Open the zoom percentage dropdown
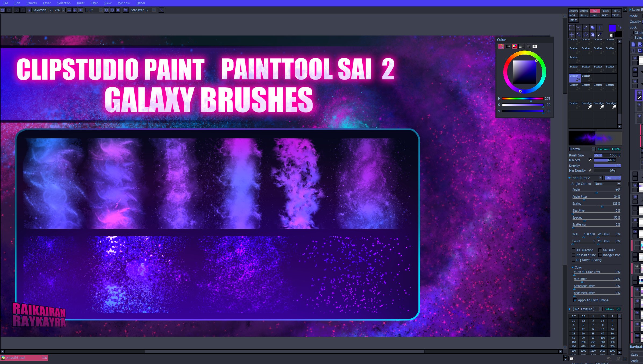This screenshot has width=643, height=364. pyautogui.click(x=63, y=10)
